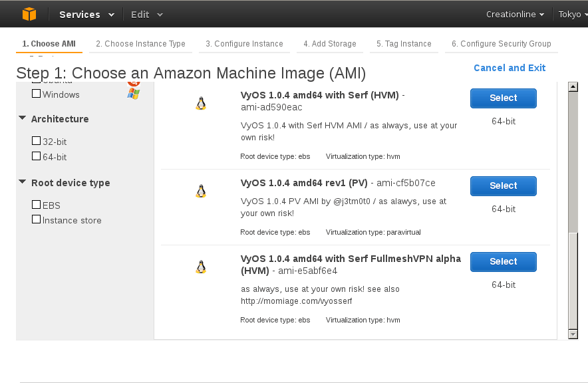
Task: Click the ami-ad590eac ID text
Action: [271, 107]
